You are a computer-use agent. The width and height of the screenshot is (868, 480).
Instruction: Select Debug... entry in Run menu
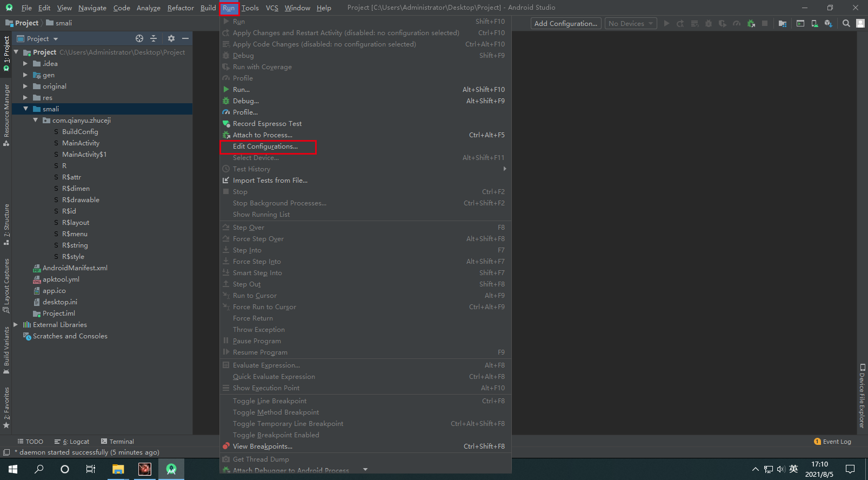point(365,101)
